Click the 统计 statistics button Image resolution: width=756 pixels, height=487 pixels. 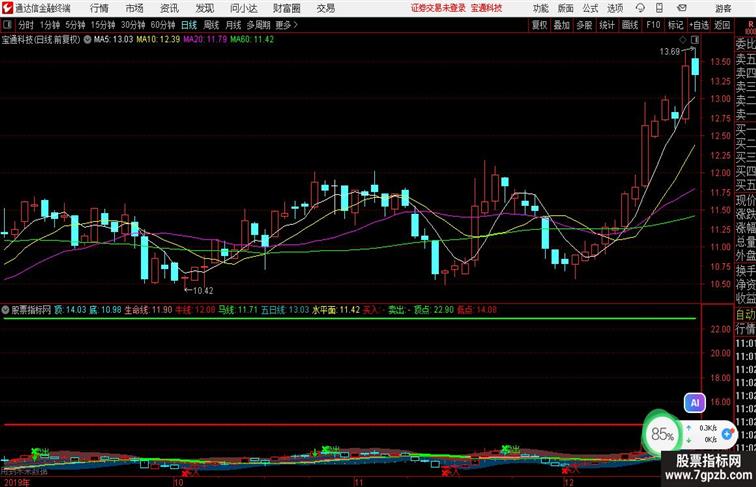(x=607, y=25)
